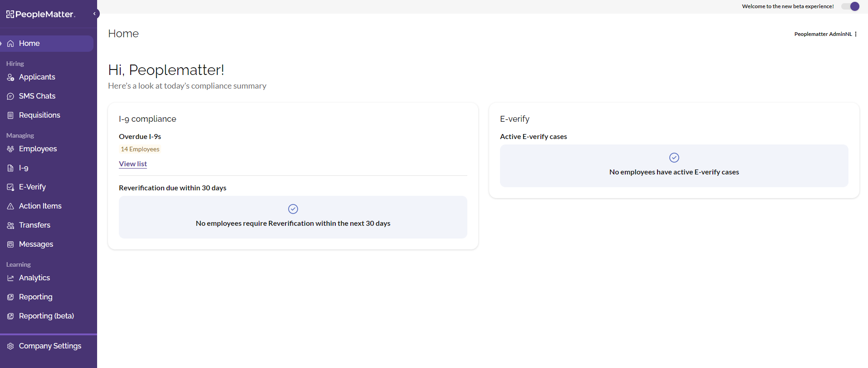Click the Company Settings gear icon
The height and width of the screenshot is (368, 868).
point(10,346)
